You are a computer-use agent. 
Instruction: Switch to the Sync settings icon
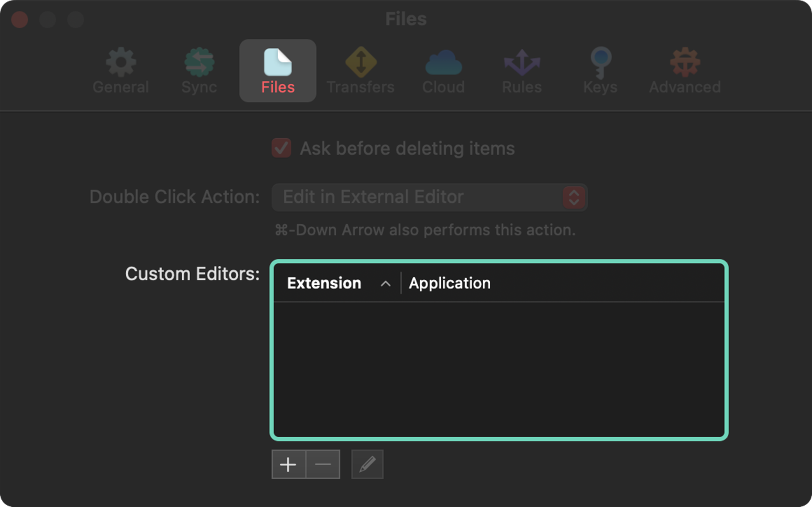tap(199, 70)
